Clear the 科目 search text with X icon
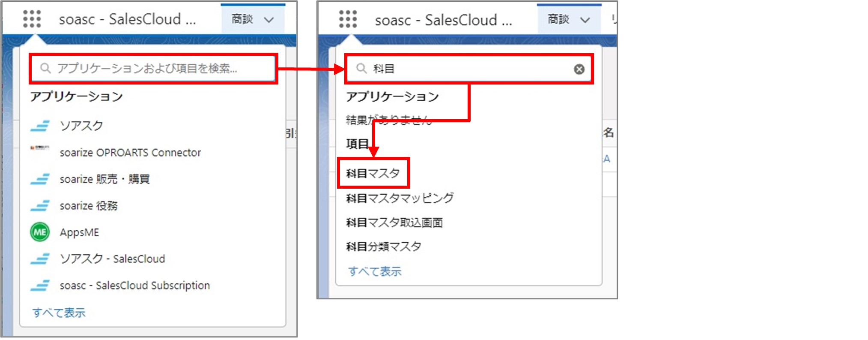 tap(579, 69)
